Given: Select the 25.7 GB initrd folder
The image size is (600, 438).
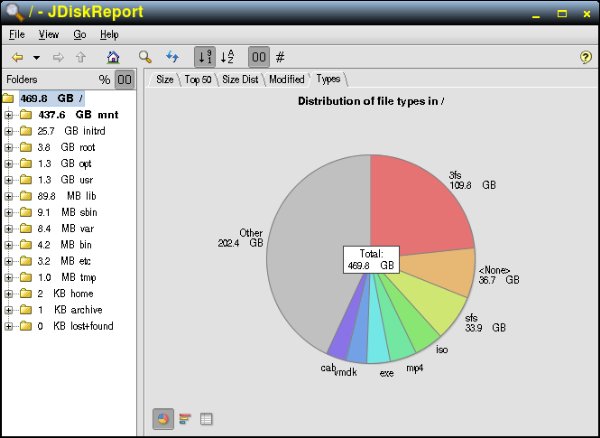Looking at the screenshot, I should 71,131.
